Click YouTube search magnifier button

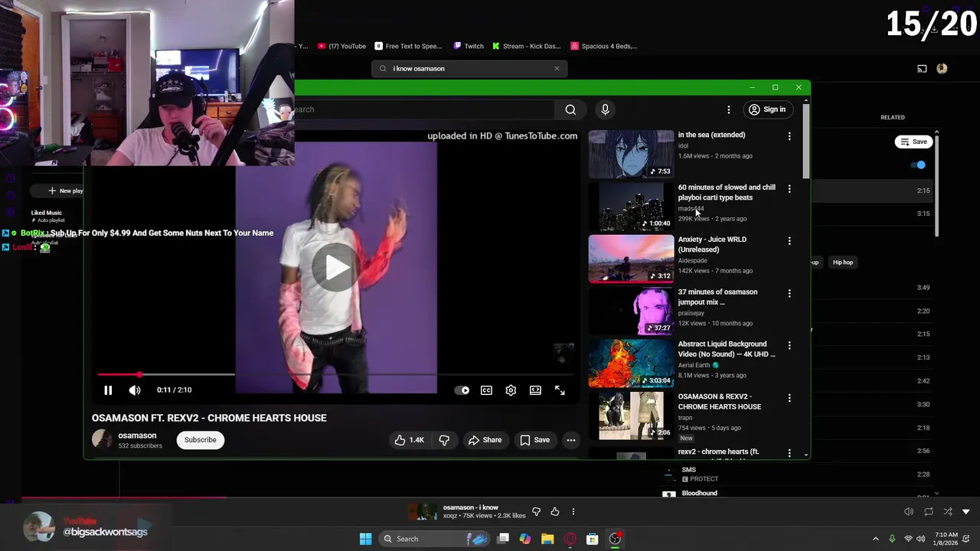(570, 109)
